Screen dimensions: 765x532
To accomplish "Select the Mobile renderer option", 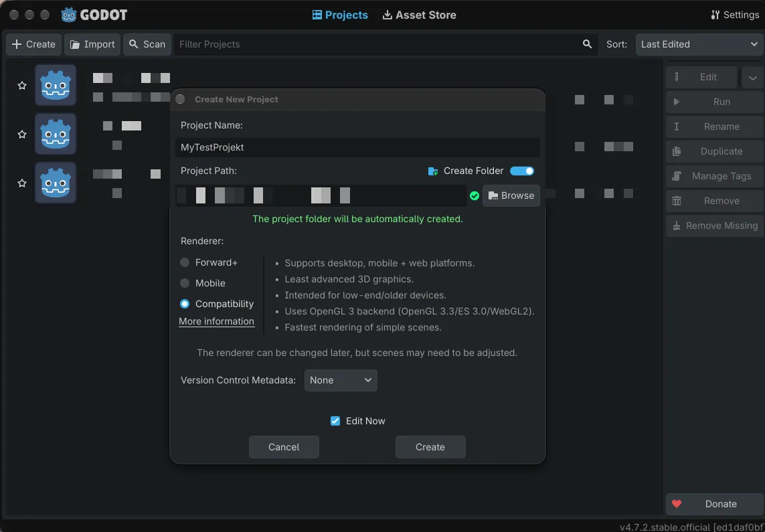I will [x=203, y=283].
